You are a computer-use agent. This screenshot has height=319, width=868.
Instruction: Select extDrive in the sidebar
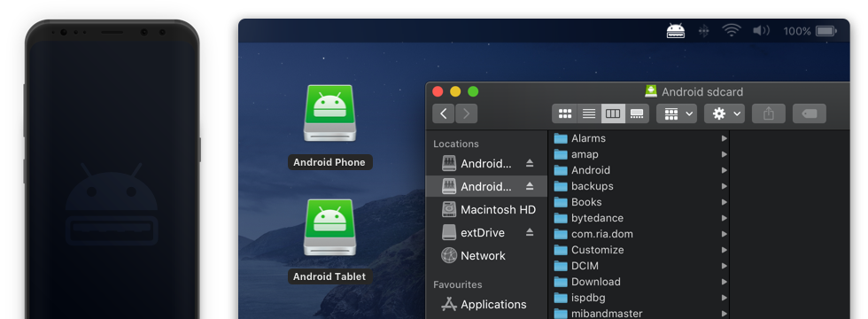coord(486,232)
